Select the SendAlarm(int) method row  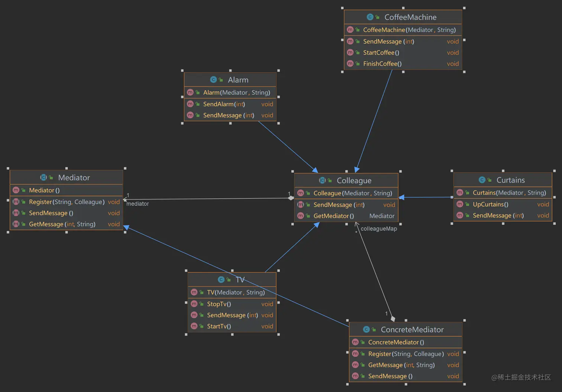[230, 104]
